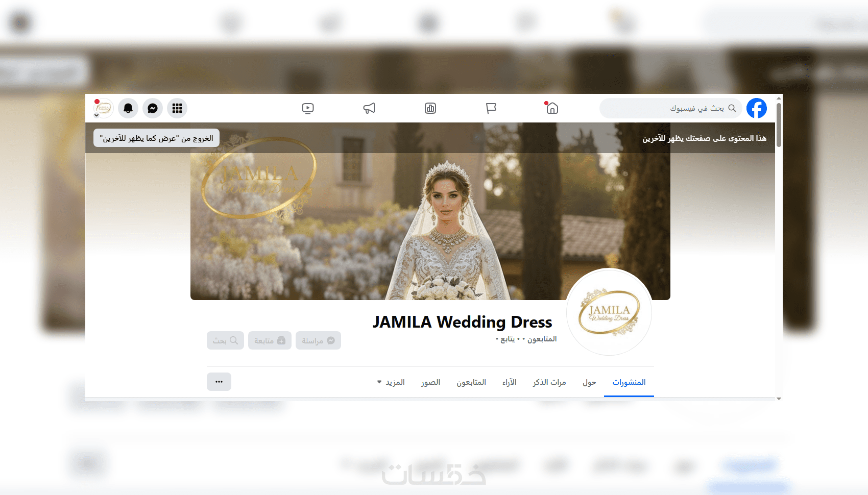Open the insights chart icon in top bar

coord(430,108)
